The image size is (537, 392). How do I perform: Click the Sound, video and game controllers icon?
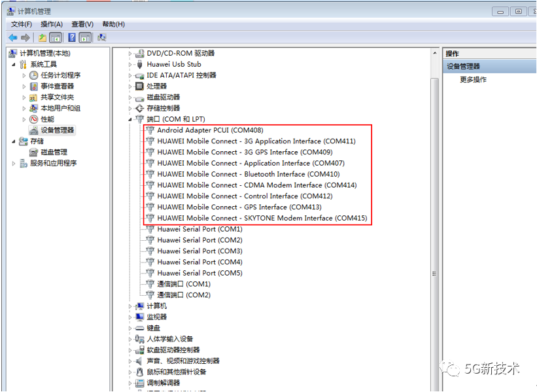point(139,361)
